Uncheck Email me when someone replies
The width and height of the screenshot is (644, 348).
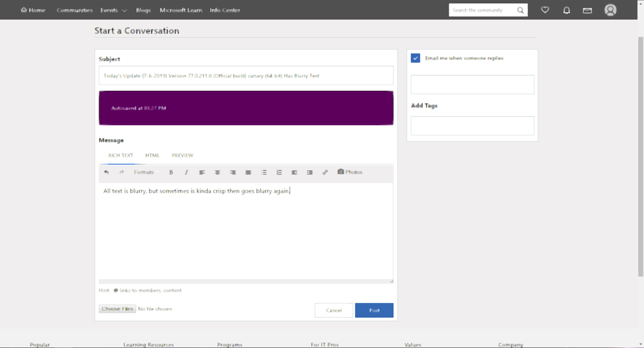pyautogui.click(x=415, y=58)
